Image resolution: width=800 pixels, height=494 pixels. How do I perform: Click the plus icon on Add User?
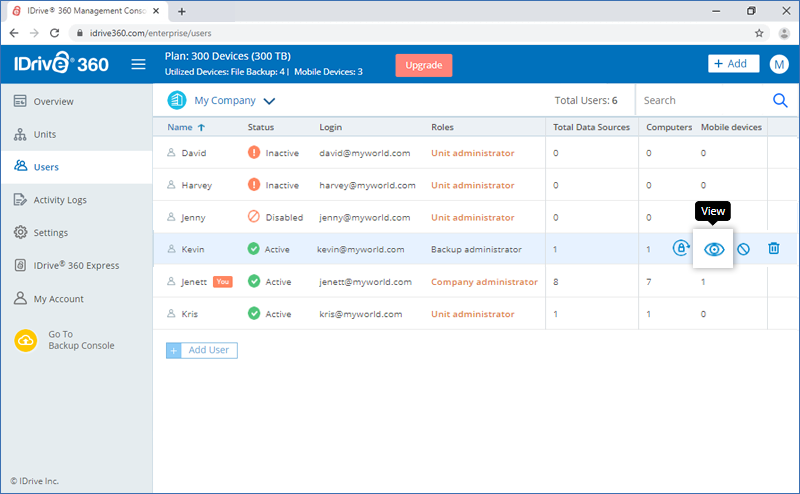tap(173, 350)
